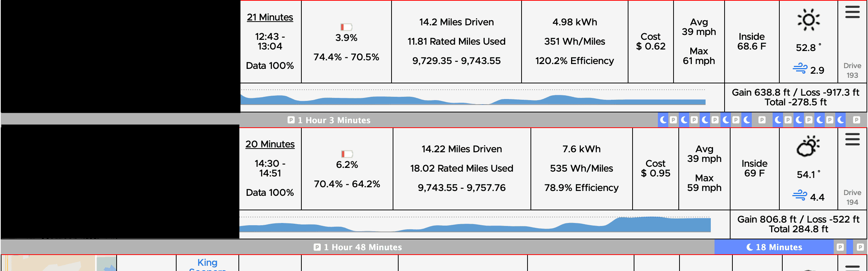Open the 21 Minutes drive link

(270, 17)
